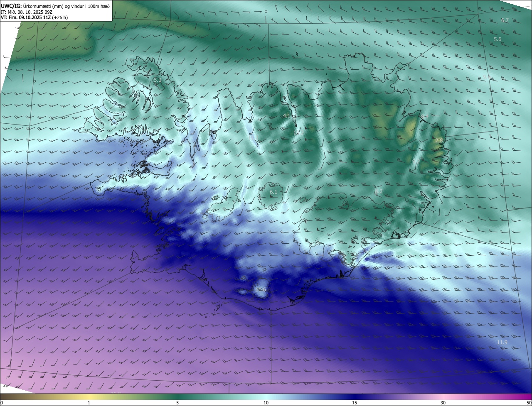This screenshot has height=406, width=532.
Task: Click the legend tick label '15'
Action: (355, 403)
